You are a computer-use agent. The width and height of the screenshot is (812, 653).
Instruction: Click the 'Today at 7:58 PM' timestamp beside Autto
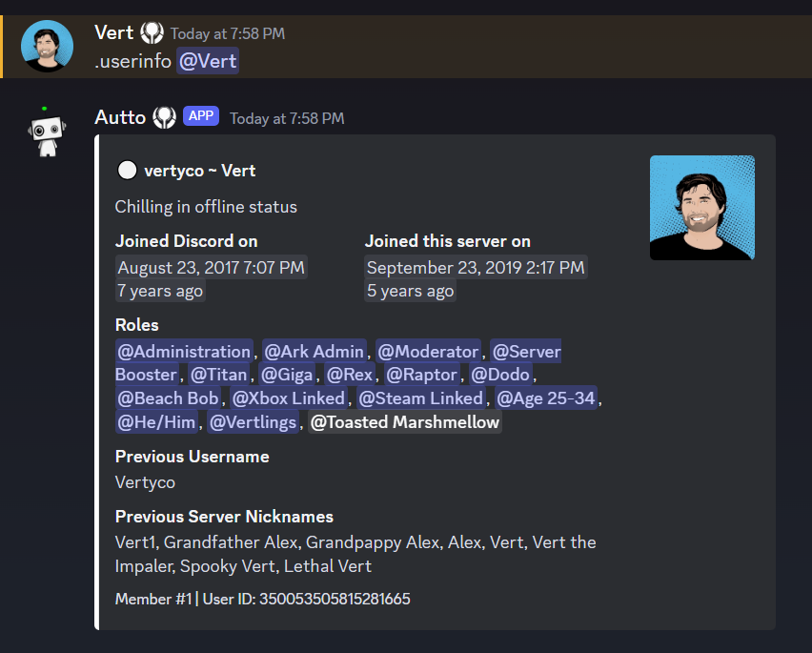click(x=287, y=118)
